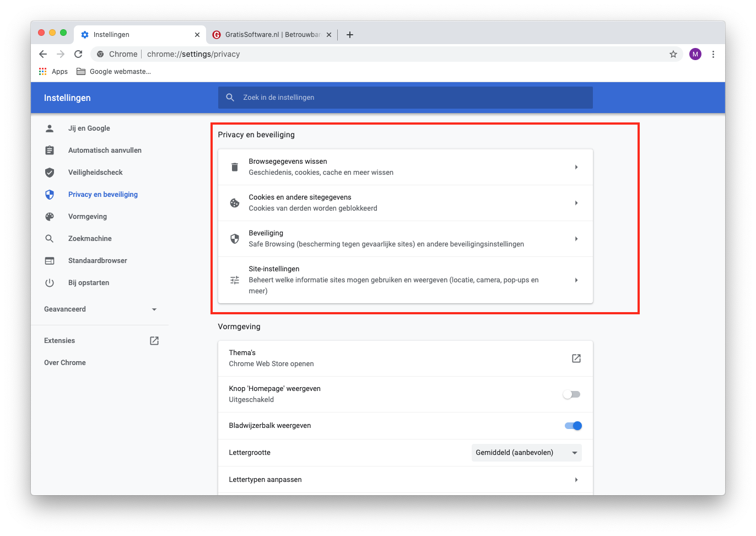Open the new tab plus button

[x=349, y=35]
